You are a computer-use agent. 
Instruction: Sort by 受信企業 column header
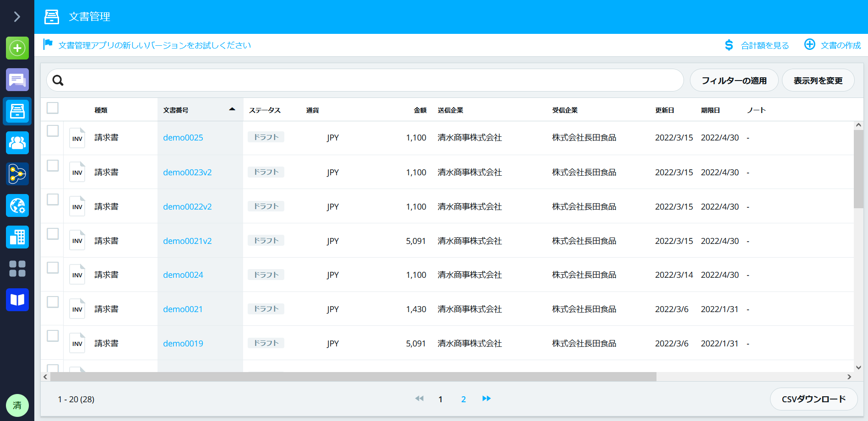pyautogui.click(x=564, y=110)
